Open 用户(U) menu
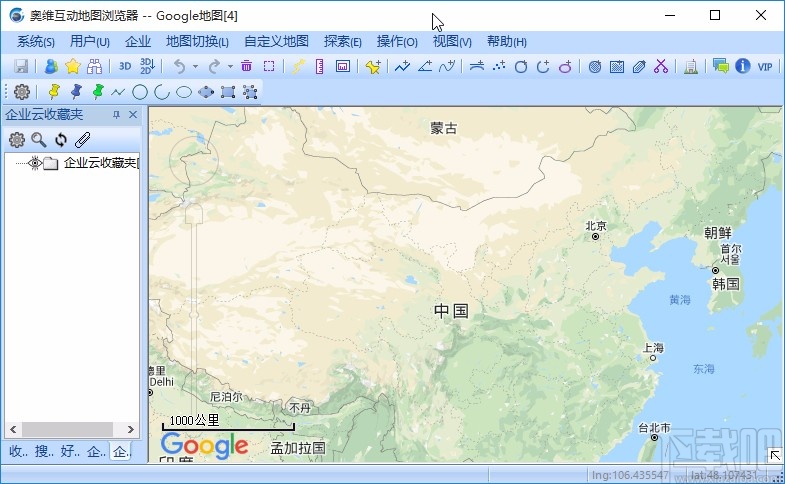 coord(90,42)
